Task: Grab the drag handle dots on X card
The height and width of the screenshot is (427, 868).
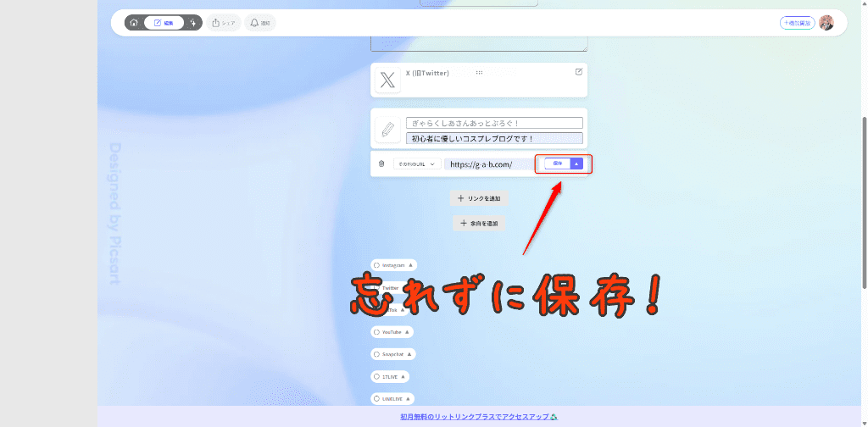Action: click(479, 73)
